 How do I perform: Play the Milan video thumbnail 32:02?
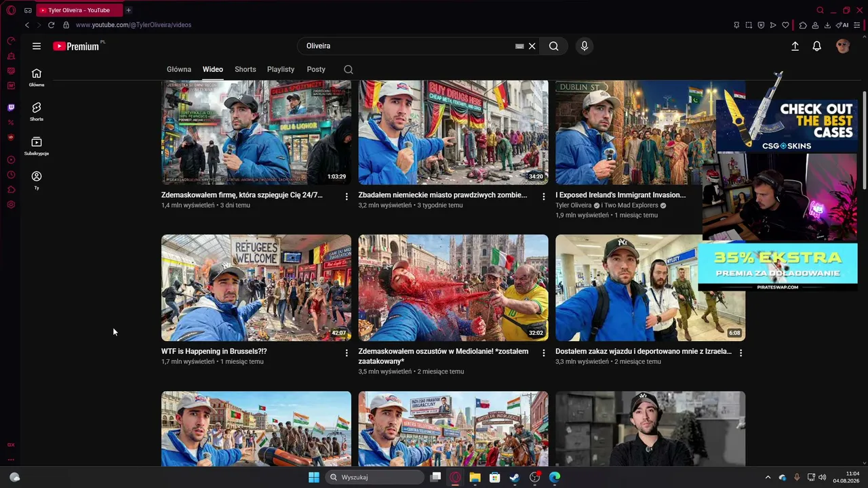(x=454, y=287)
